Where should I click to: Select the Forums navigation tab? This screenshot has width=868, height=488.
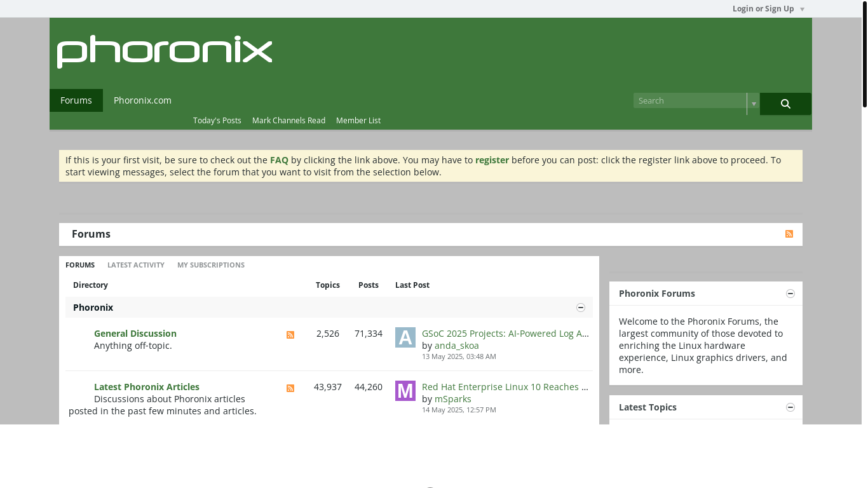pos(76,100)
